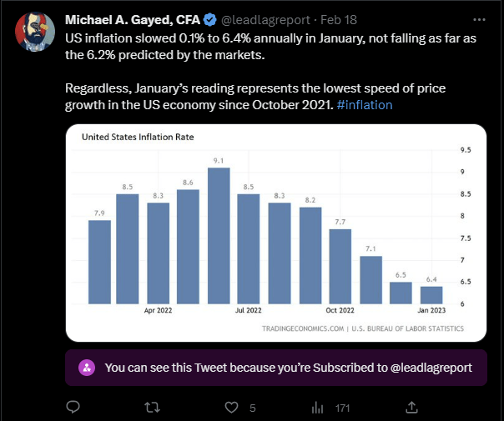The height and width of the screenshot is (421, 504).
Task: Like the tweet with the heart icon
Action: click(230, 408)
